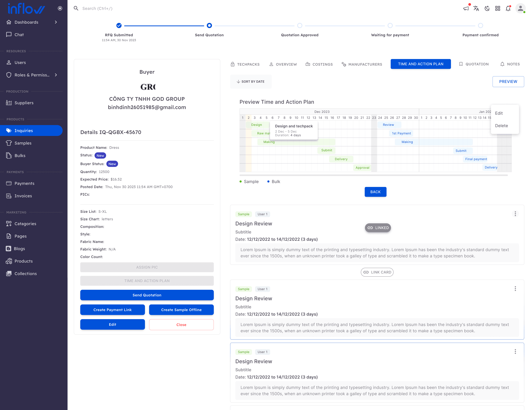Click the Send Quotation button

[147, 295]
